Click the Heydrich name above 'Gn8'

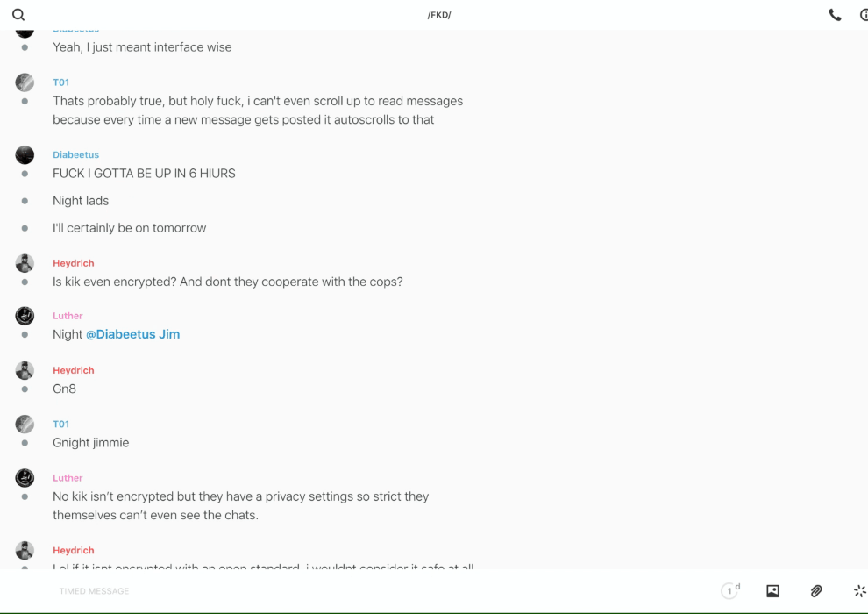click(73, 370)
